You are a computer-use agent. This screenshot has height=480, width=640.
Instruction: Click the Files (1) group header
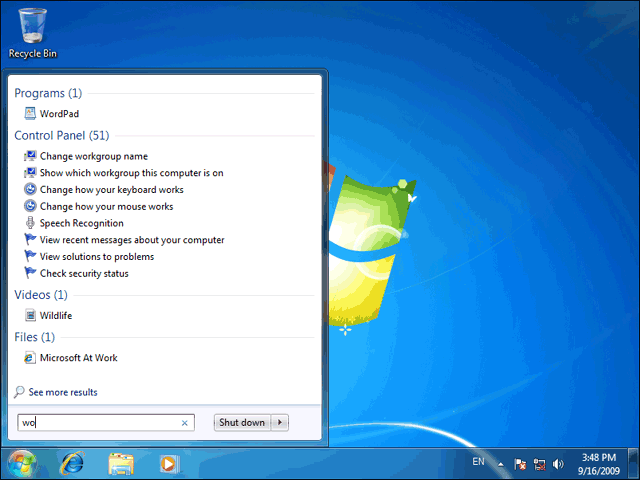[x=35, y=337]
